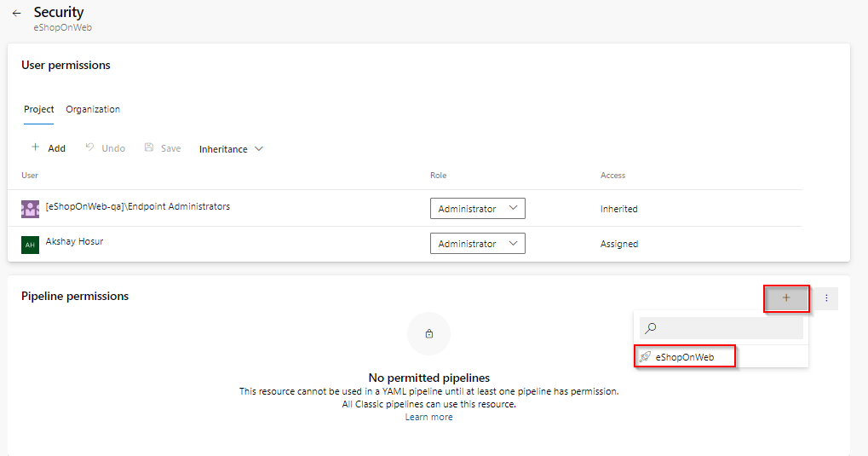868x456 pixels.
Task: Select the Akshay Hosur user name
Action: (74, 241)
